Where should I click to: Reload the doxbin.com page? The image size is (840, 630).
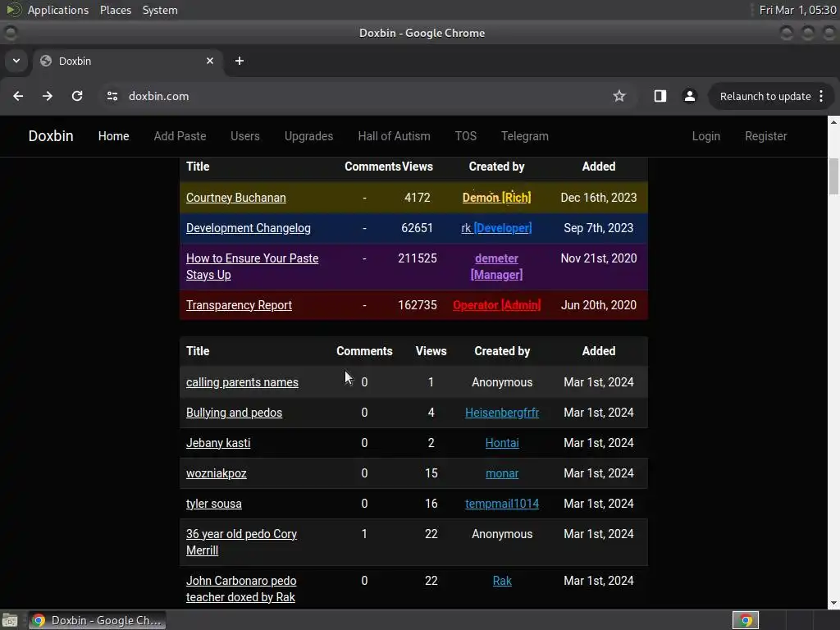(77, 96)
